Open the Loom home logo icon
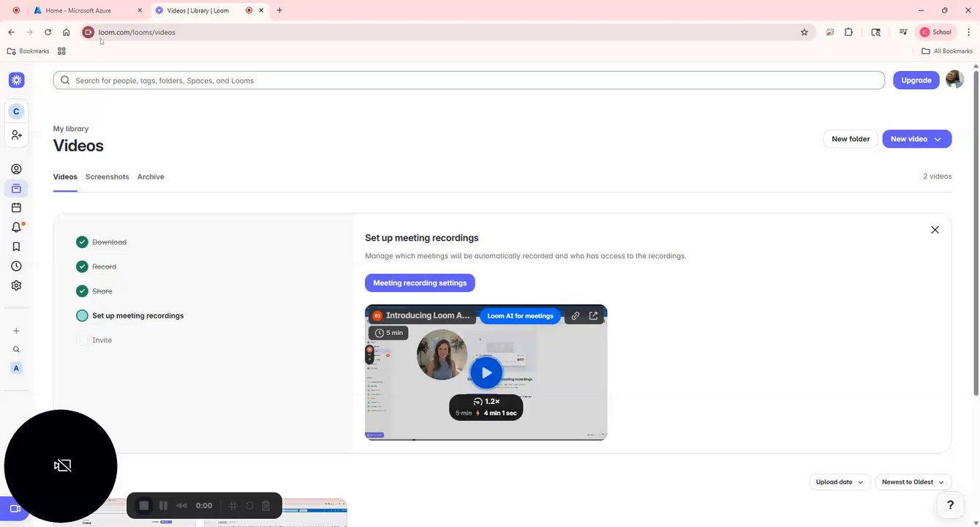The image size is (980, 527). (16, 81)
